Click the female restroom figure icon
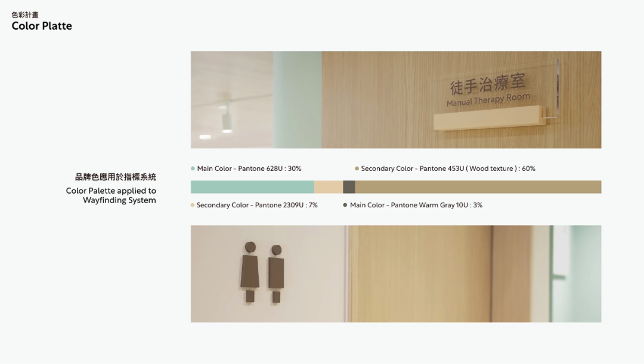The image size is (644, 364). click(250, 272)
